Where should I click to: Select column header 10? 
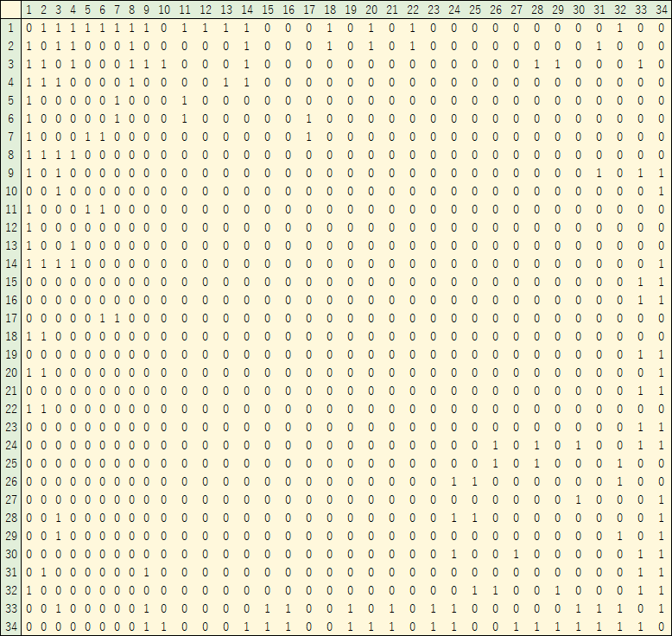pyautogui.click(x=164, y=10)
